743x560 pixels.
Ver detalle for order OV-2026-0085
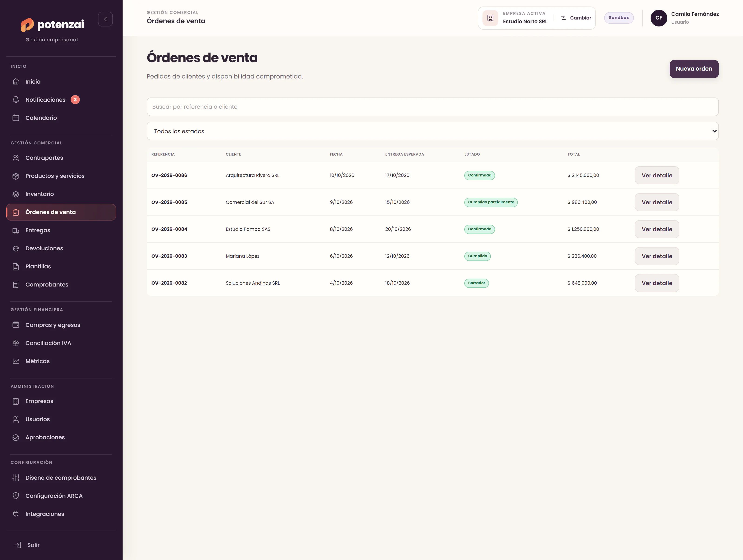[x=657, y=202]
